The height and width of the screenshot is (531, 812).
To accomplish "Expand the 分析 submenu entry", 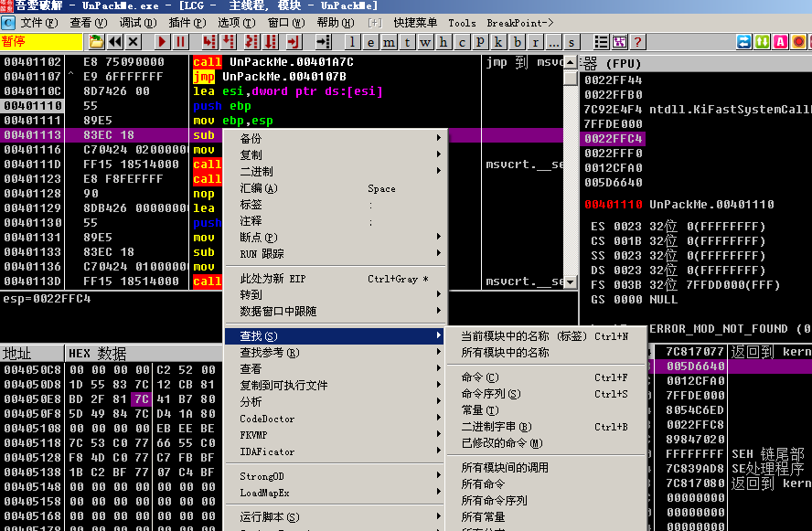I will 334,402.
